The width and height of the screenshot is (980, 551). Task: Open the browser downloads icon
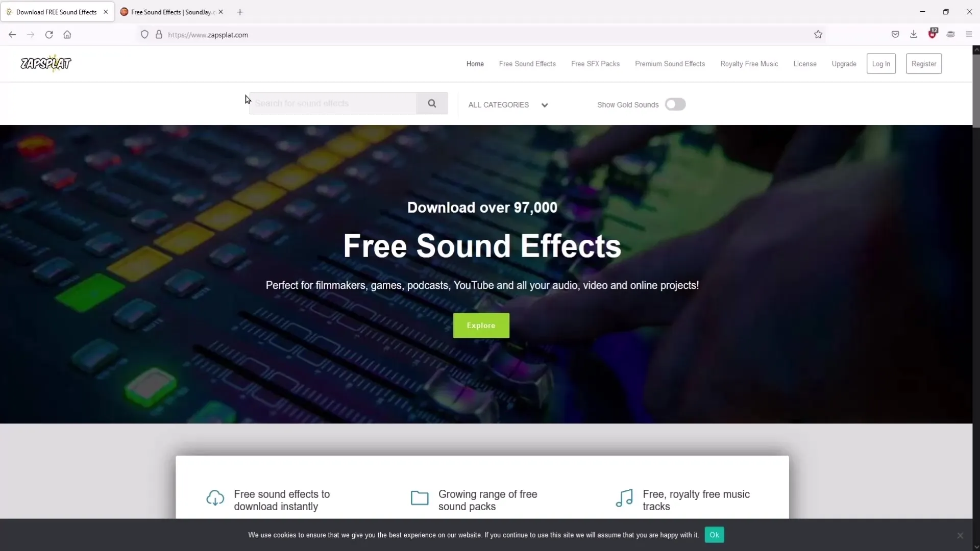pyautogui.click(x=914, y=35)
